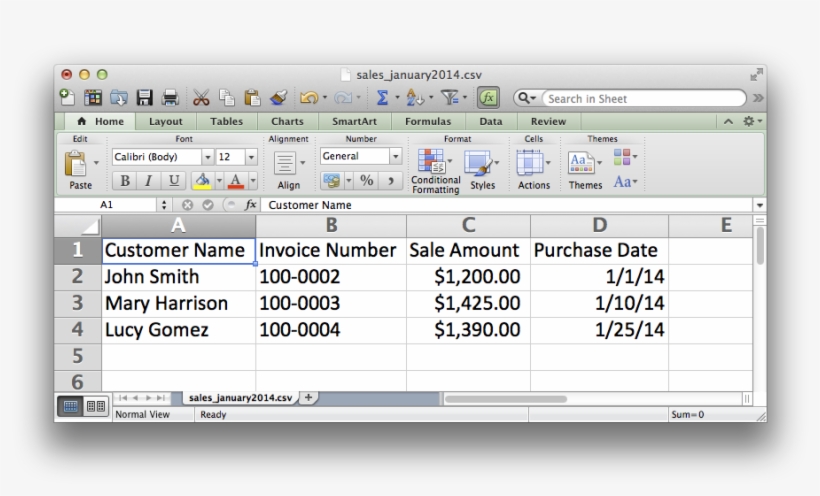Click the Name Box showing A1
Image resolution: width=820 pixels, height=496 pixels.
pos(106,205)
